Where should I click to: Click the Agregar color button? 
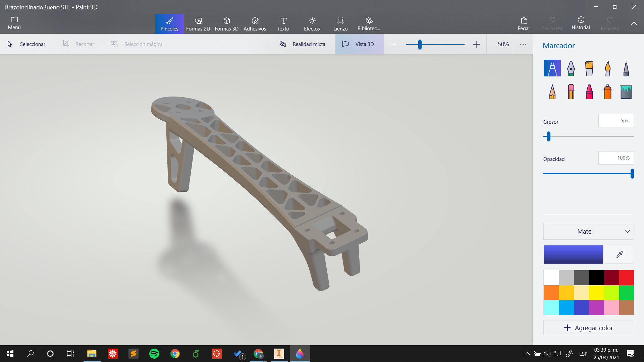click(588, 328)
